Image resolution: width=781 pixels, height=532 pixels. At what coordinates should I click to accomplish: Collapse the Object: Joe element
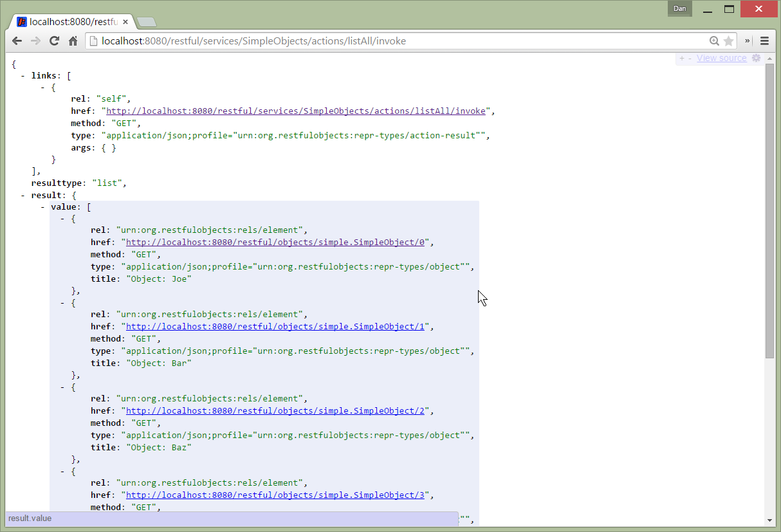pos(63,219)
